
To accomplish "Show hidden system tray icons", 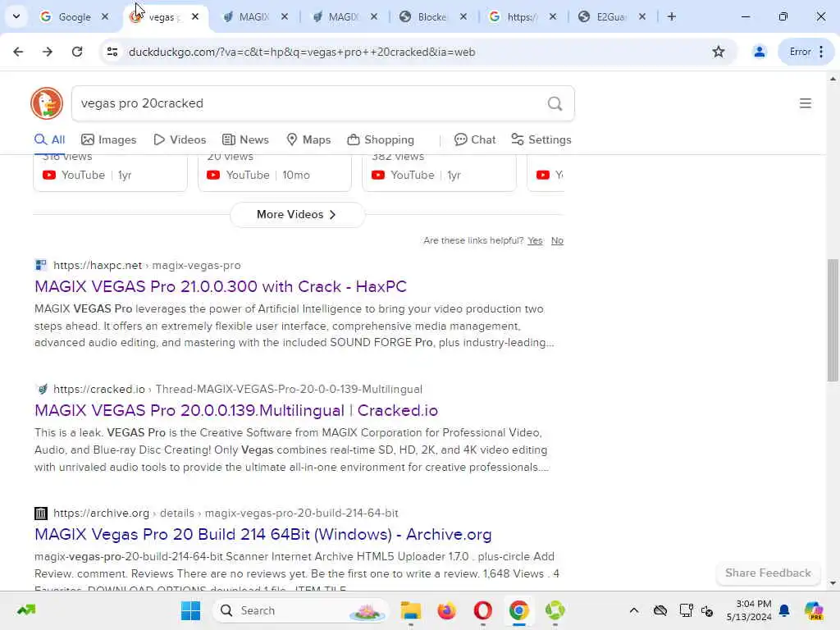I will pos(634,610).
